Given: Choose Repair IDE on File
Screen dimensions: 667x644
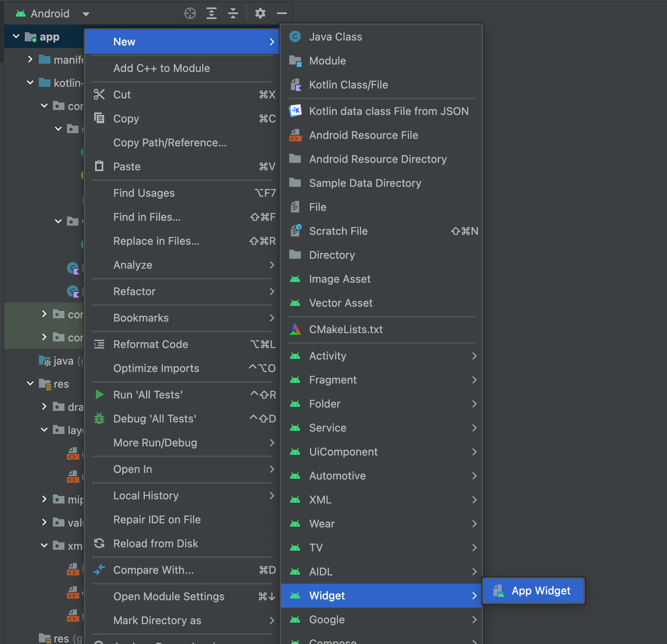Looking at the screenshot, I should tap(182, 520).
